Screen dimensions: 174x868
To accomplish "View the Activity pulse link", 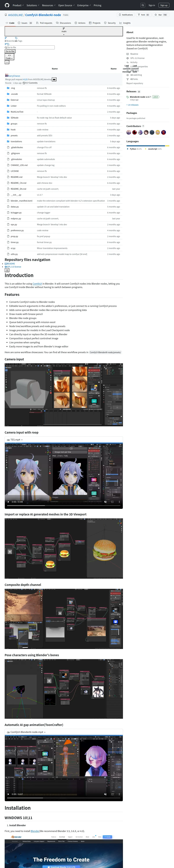I will click(132, 62).
